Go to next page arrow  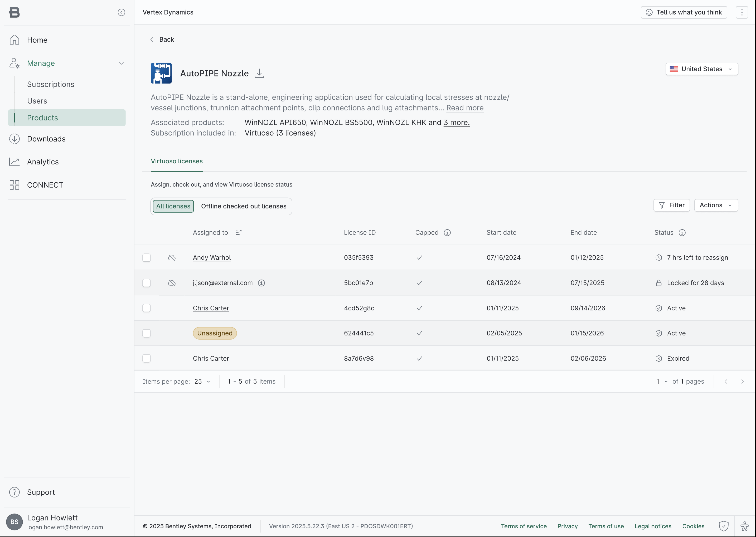pos(743,382)
